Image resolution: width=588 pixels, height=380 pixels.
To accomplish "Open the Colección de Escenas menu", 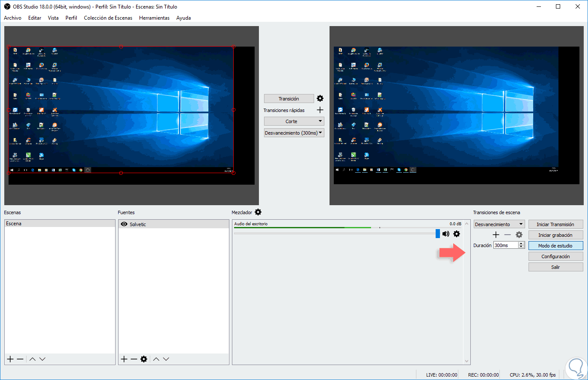I will 108,18.
